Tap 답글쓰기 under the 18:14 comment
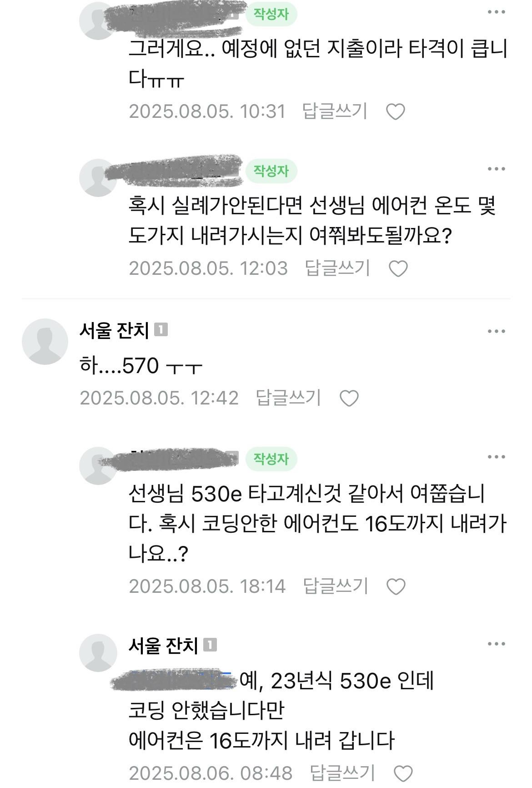This screenshot has height=788, width=532. [335, 586]
